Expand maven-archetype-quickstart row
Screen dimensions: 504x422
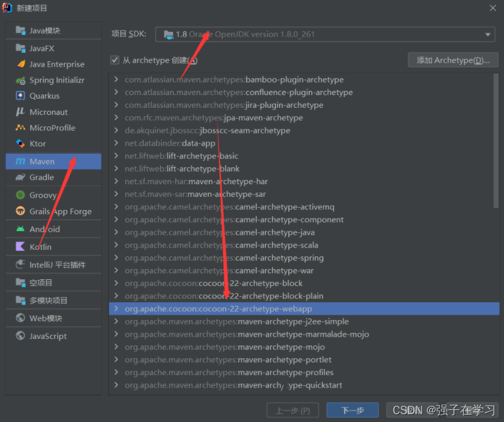(116, 385)
